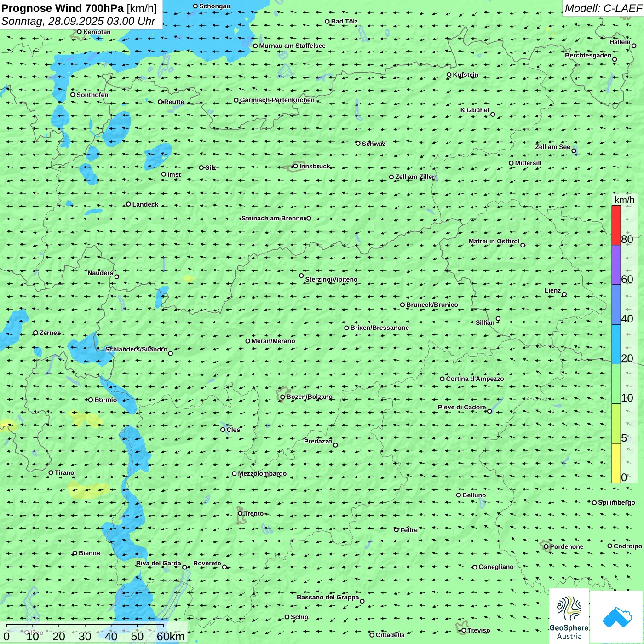644x644 pixels.
Task: Select the red legend color segment
Action: [616, 225]
